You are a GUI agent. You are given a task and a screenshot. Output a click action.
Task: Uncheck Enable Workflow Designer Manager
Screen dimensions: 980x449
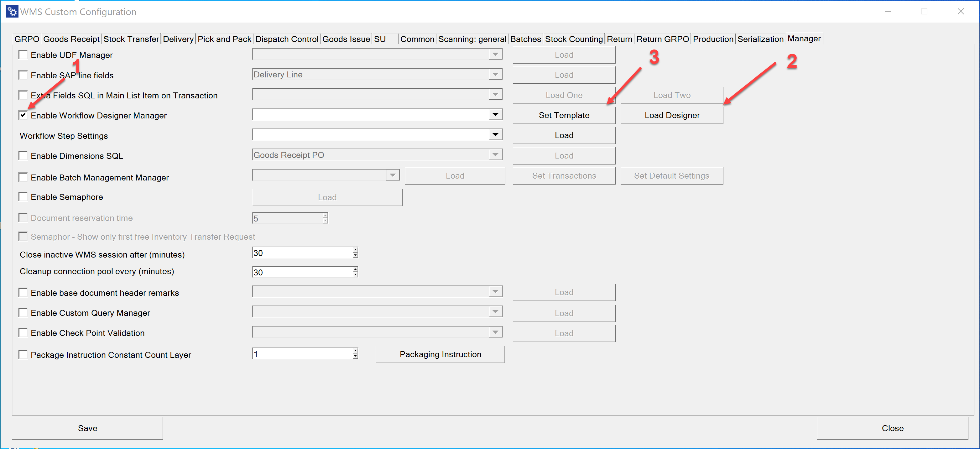[x=23, y=115]
